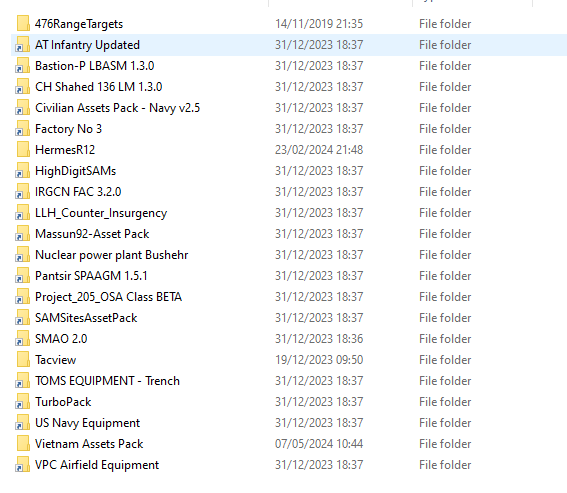Select the SMAO 2.0 folder icon
This screenshot has height=493, width=567.
point(23,338)
